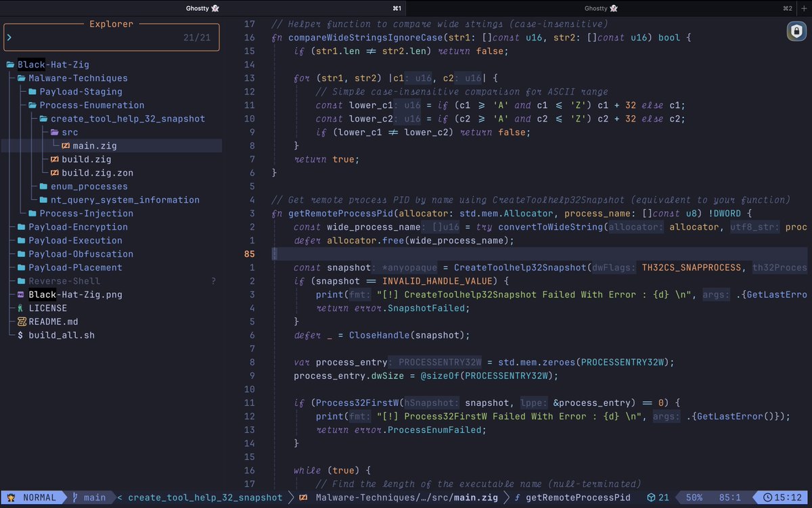Click the 15:12 time display
The height and width of the screenshot is (508, 812).
[788, 498]
